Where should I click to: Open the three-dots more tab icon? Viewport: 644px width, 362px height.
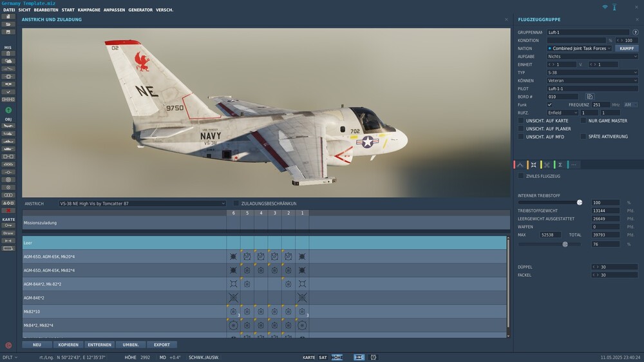coord(574,165)
